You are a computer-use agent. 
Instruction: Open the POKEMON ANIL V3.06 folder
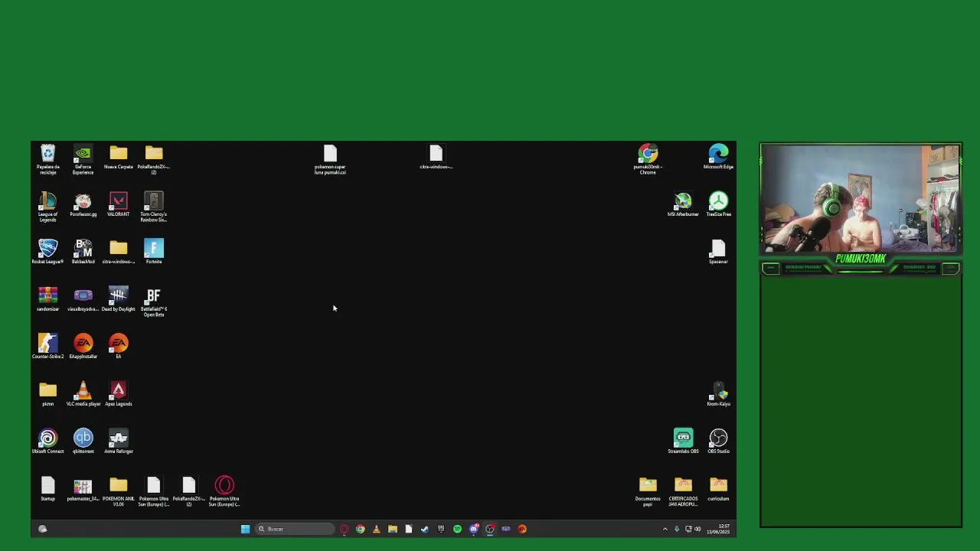118,491
